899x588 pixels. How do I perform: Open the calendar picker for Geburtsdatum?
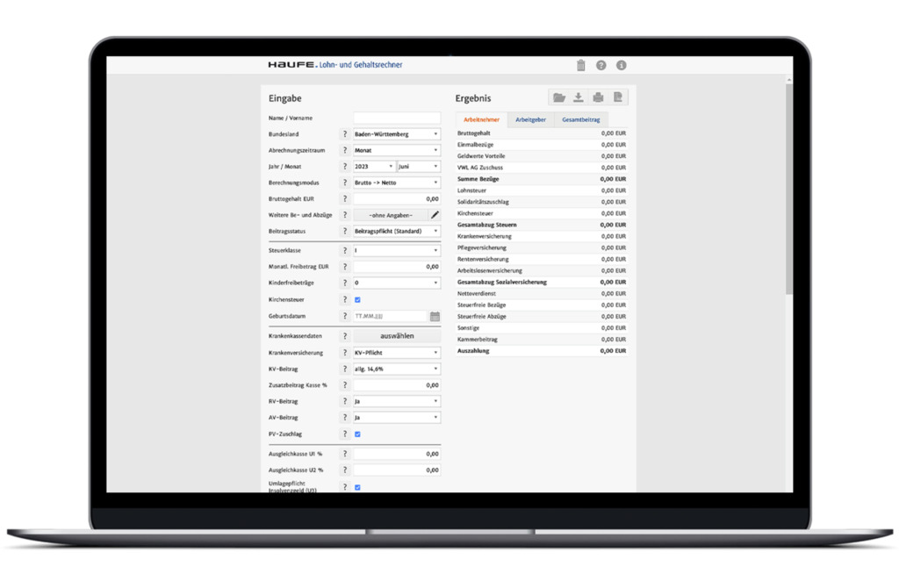[435, 316]
